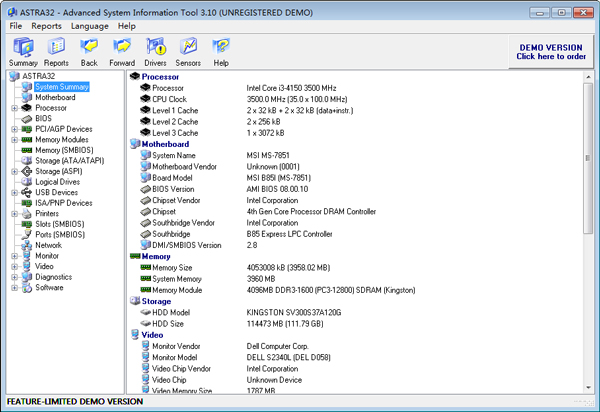Expand the Video tree node
Image resolution: width=600 pixels, height=412 pixels.
pos(15,267)
